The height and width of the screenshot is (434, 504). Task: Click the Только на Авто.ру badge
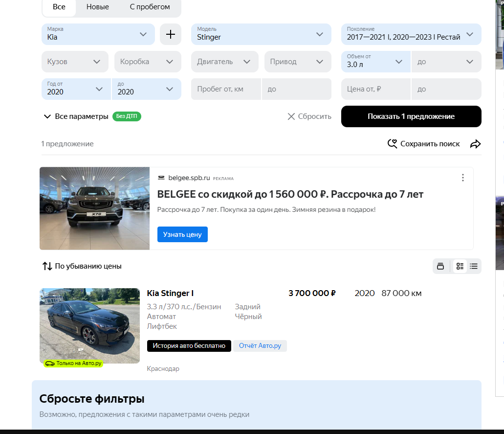[x=73, y=363]
